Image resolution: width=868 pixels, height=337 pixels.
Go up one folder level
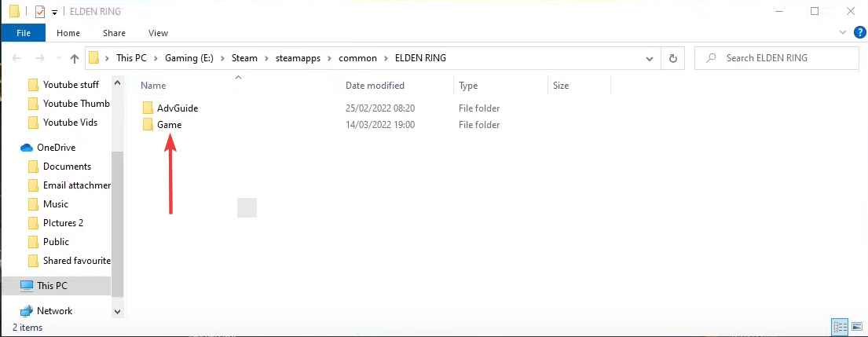pos(75,58)
